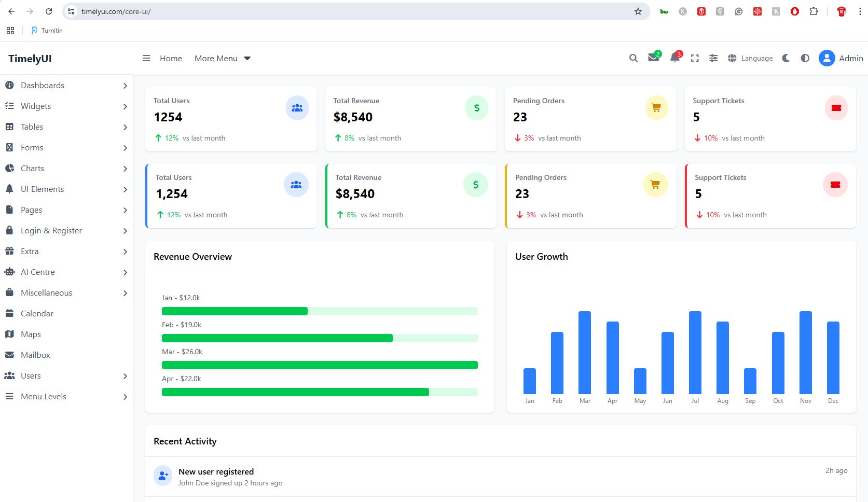868x502 pixels.
Task: Bookmark this page with the star icon
Action: (638, 11)
